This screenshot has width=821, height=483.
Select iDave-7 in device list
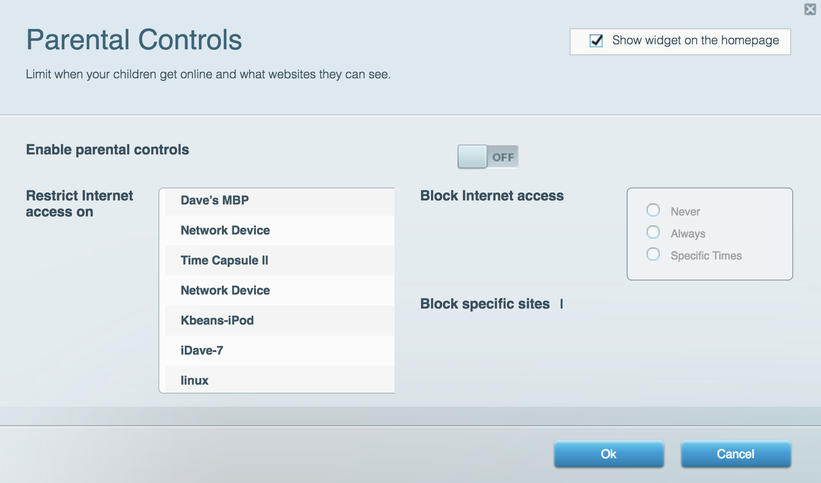[x=280, y=350]
